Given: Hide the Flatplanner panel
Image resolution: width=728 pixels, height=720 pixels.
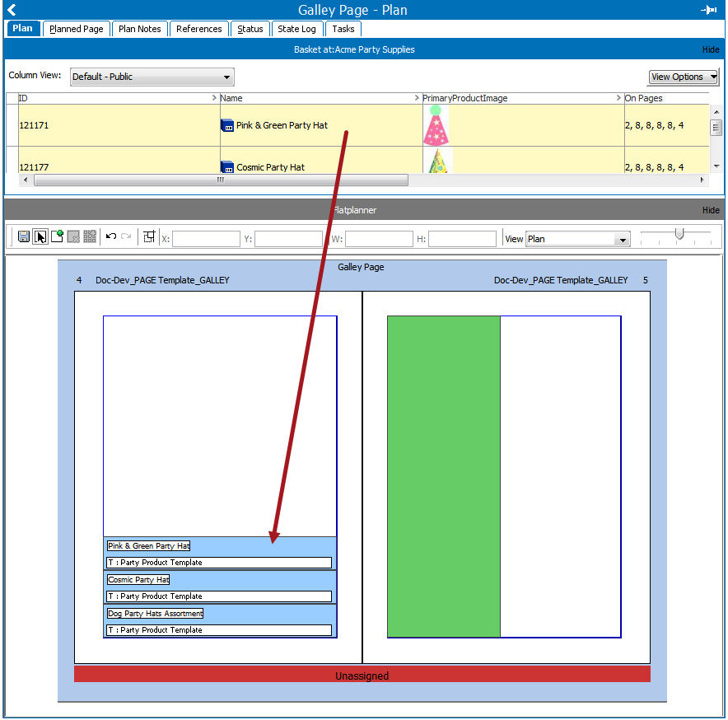Looking at the screenshot, I should point(711,210).
